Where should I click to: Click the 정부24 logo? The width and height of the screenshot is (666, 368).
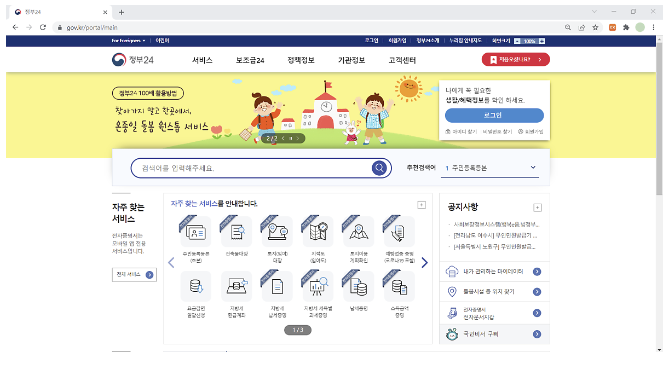tap(133, 59)
